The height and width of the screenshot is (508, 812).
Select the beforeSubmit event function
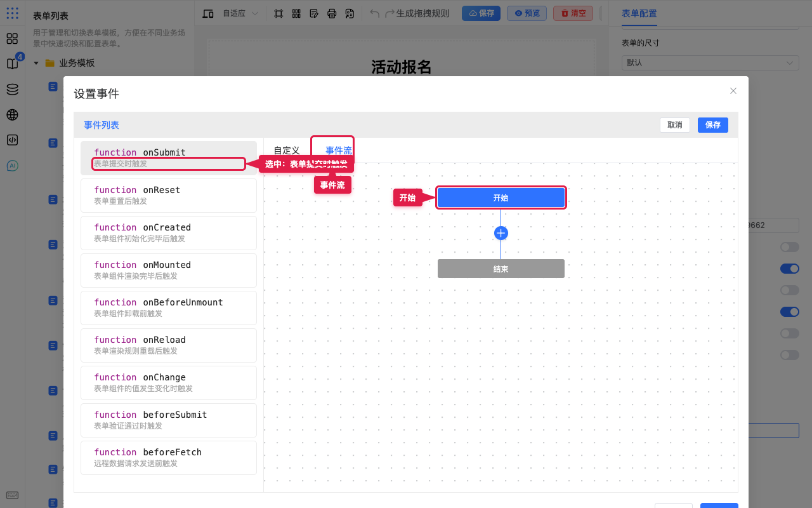[x=169, y=420]
